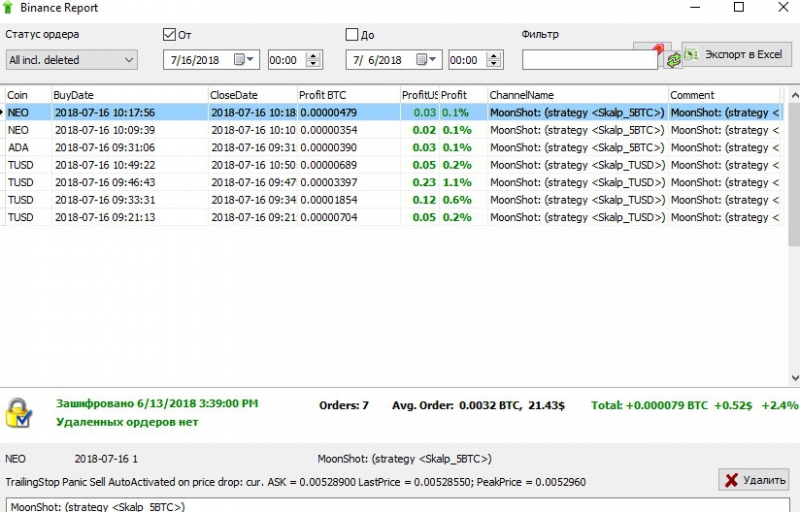
Task: Click the Удаленных ордеров нет text
Action: 127,422
